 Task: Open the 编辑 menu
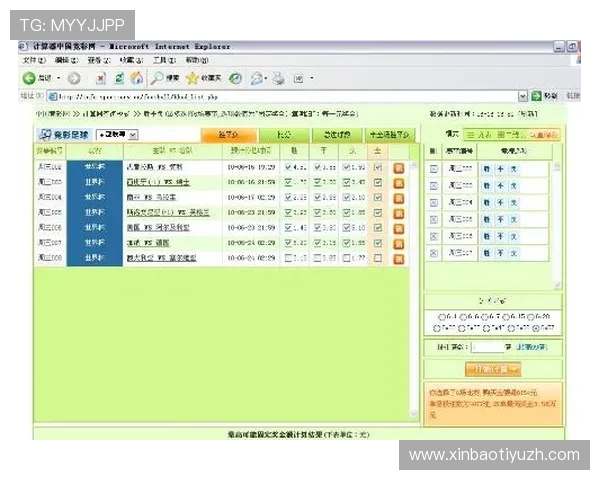click(x=67, y=60)
